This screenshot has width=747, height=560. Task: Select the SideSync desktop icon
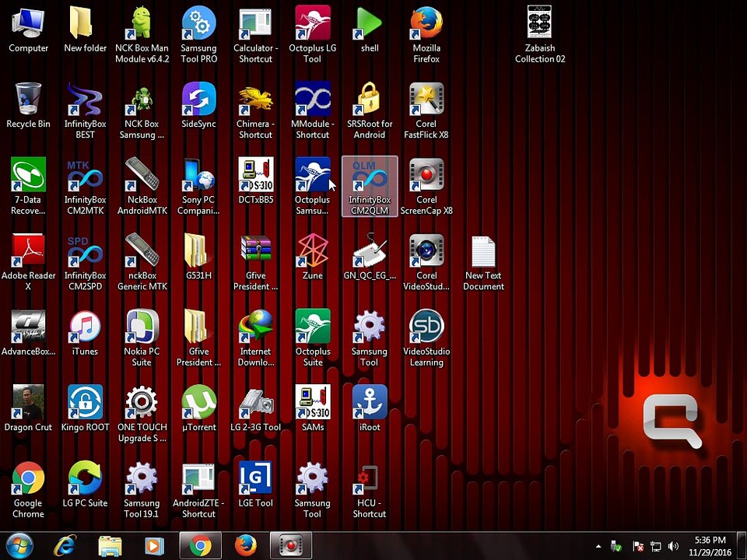pos(198,106)
